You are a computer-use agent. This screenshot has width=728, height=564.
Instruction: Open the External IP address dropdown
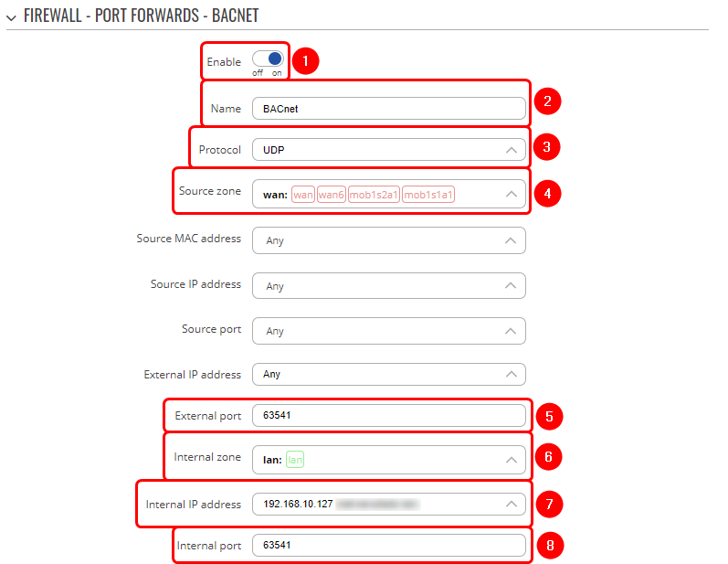pos(388,374)
